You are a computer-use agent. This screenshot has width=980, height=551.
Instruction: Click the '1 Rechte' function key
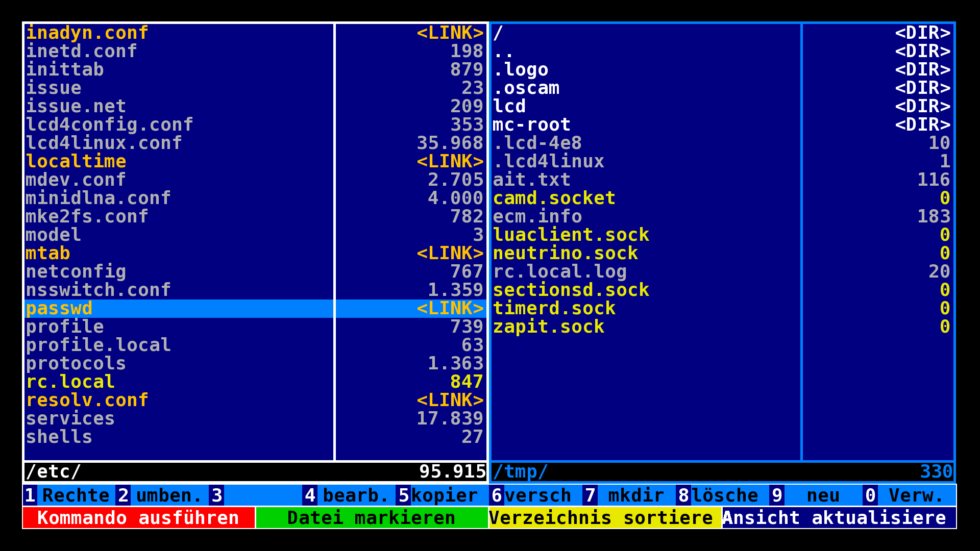[68, 495]
